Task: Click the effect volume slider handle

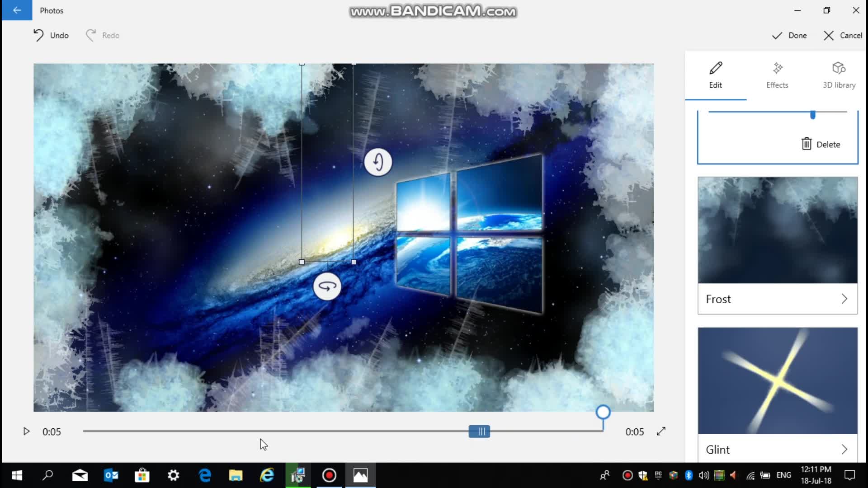Action: coord(812,115)
